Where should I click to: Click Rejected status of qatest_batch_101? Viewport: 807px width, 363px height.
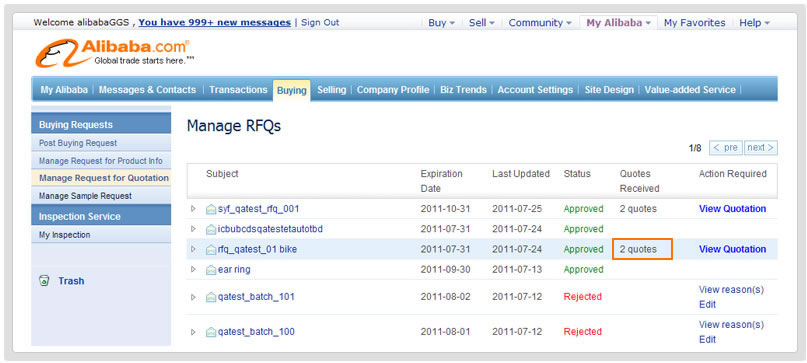click(583, 297)
